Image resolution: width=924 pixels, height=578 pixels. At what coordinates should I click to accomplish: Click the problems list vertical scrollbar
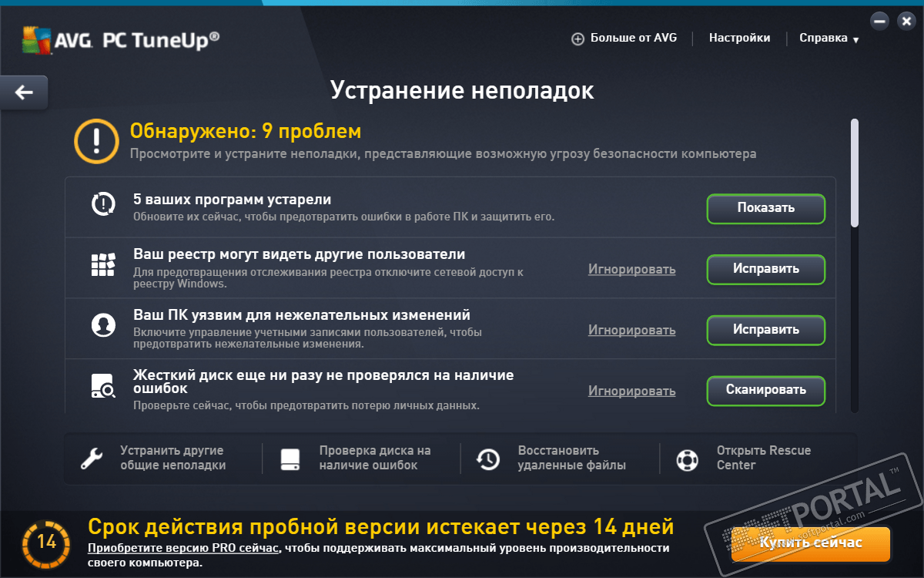coord(854,173)
